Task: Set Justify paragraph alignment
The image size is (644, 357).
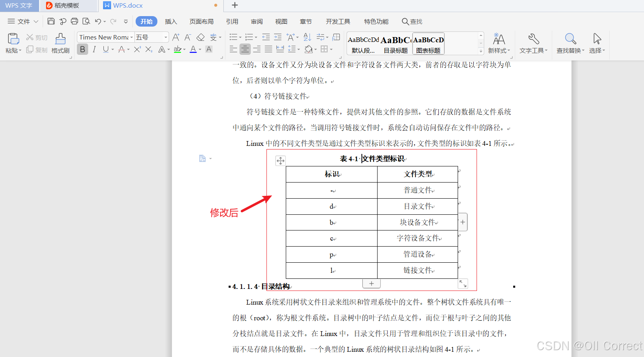Action: pos(268,49)
